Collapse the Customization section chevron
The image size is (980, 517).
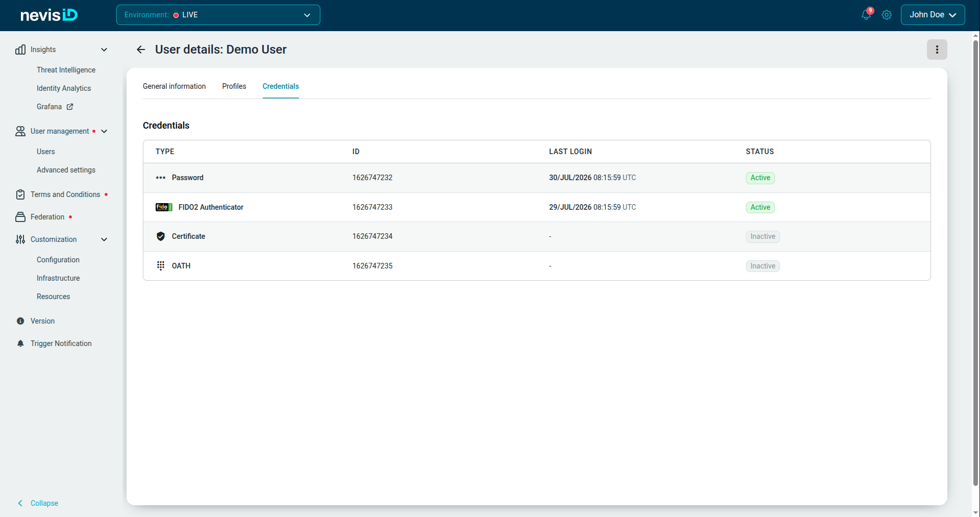[104, 239]
